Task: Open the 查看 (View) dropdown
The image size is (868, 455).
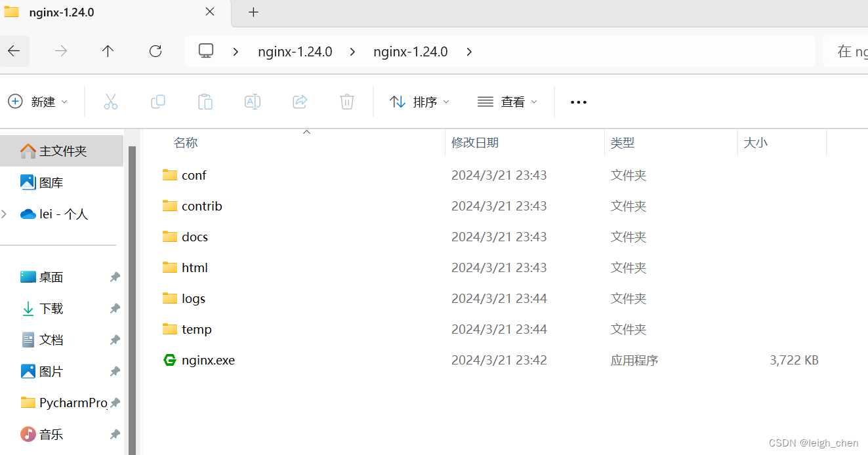Action: click(508, 102)
